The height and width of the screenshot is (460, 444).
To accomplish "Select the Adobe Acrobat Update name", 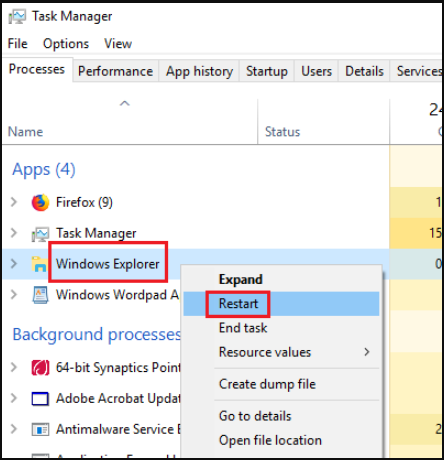I will (118, 399).
